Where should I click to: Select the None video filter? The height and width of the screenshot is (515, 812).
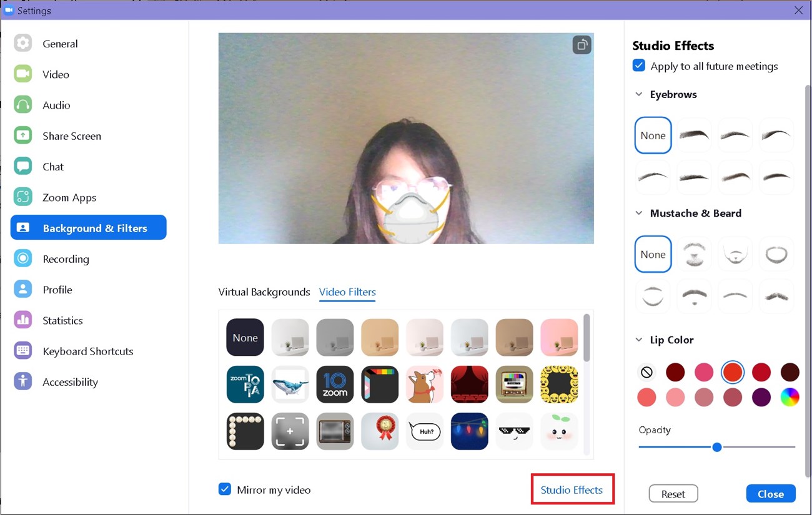coord(245,338)
